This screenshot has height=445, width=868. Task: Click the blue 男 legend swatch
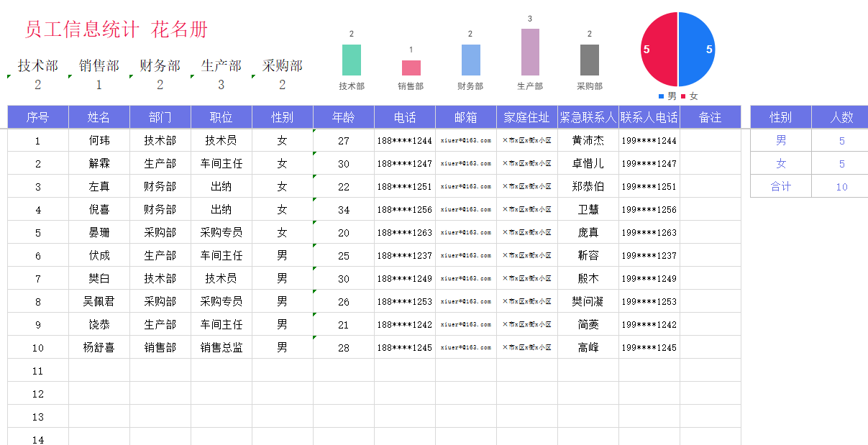[x=661, y=96]
